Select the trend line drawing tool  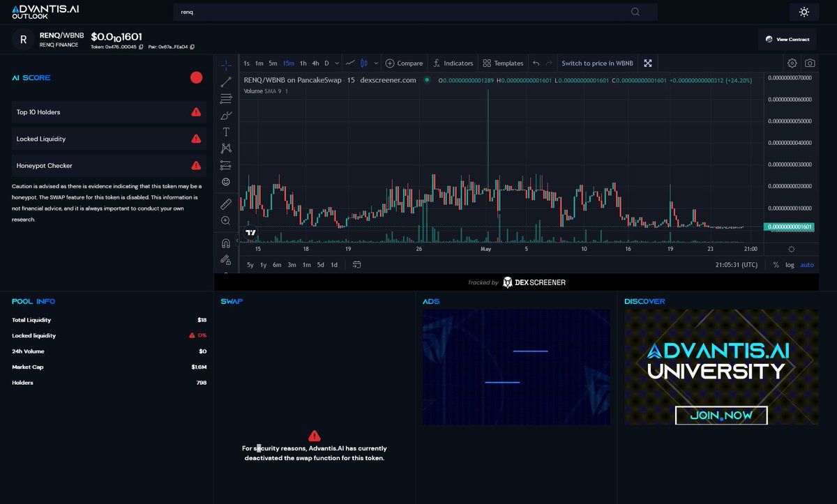coord(225,82)
